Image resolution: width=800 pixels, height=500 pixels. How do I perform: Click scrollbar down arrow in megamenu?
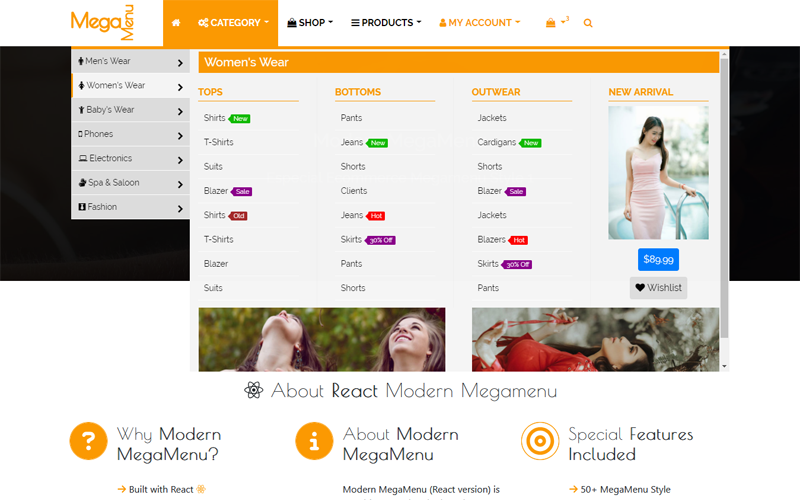click(724, 366)
